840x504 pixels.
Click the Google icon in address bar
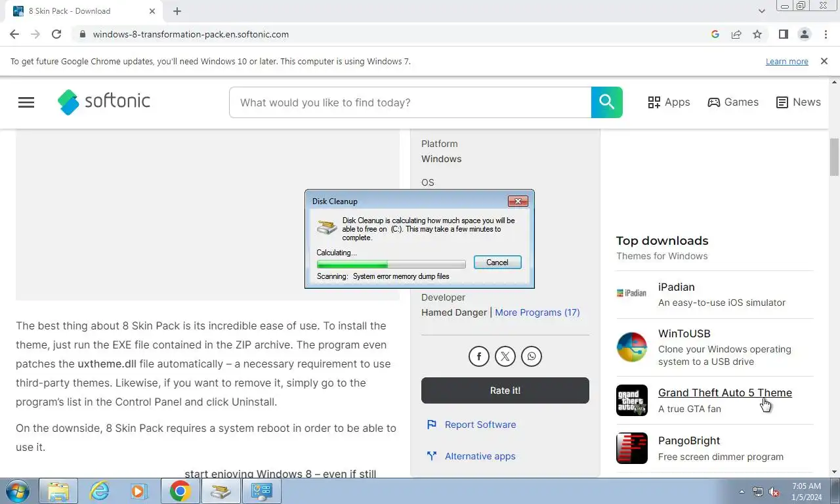[x=715, y=34]
